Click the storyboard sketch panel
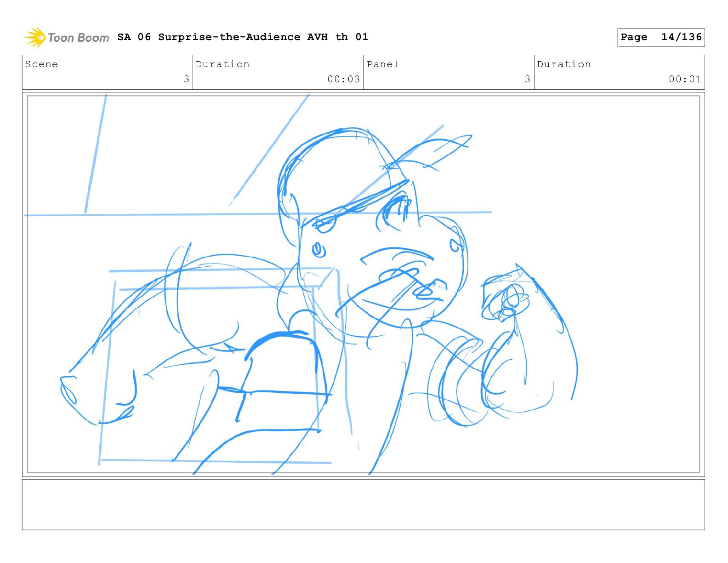 [x=364, y=284]
